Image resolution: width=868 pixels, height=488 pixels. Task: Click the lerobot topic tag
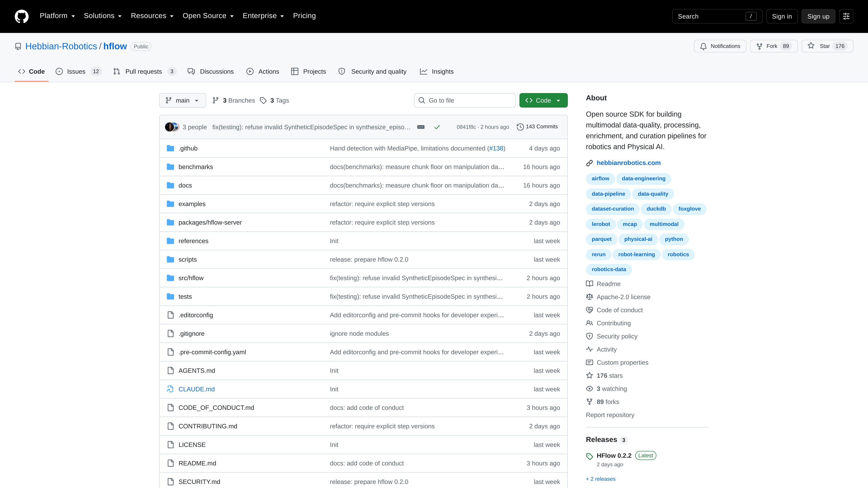tap(601, 224)
